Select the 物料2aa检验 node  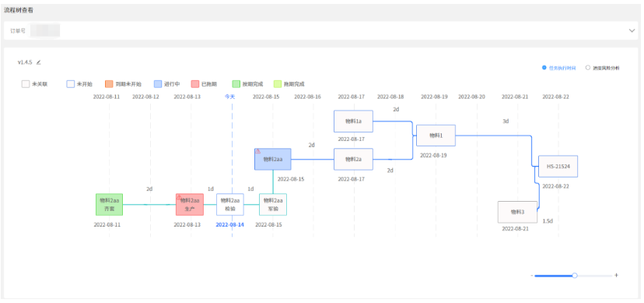[x=230, y=204]
